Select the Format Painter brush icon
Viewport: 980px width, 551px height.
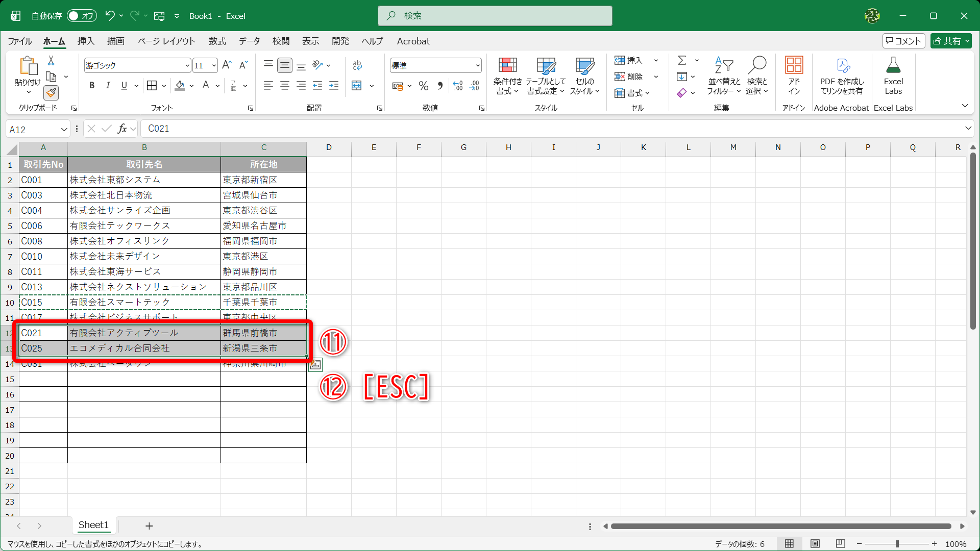point(51,92)
